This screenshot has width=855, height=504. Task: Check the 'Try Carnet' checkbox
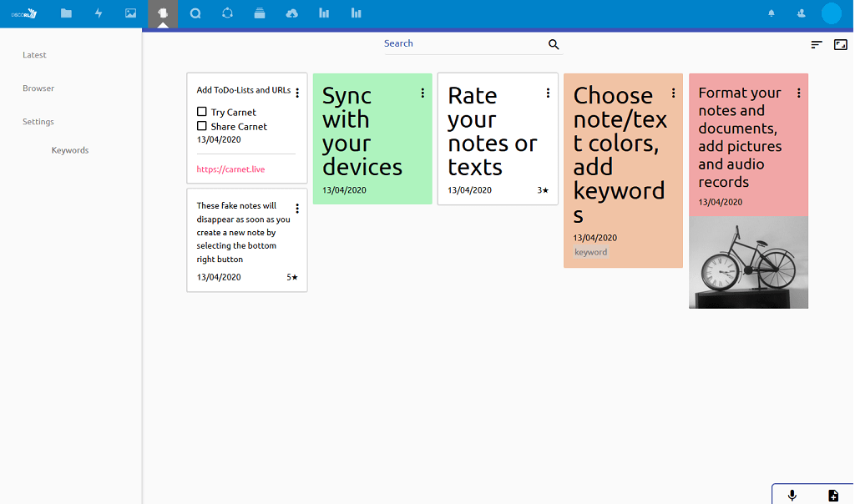(202, 112)
